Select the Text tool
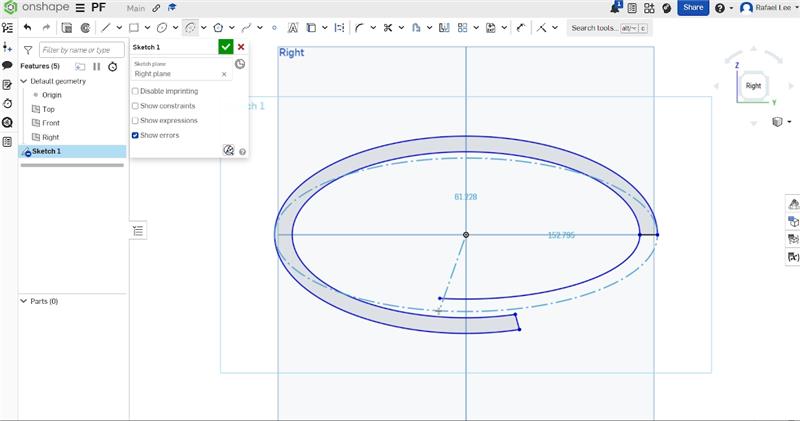Image resolution: width=800 pixels, height=421 pixels. 293,28
